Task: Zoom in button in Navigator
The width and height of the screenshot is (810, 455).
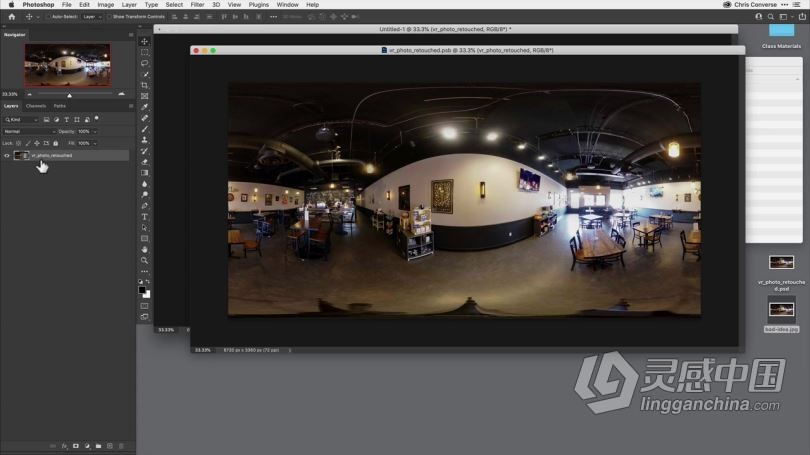Action: pyautogui.click(x=121, y=94)
